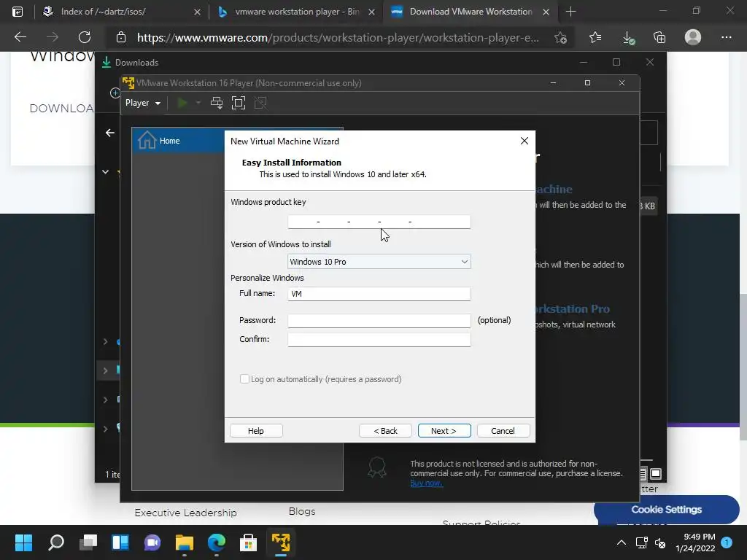Open the Chat app on taskbar
The width and height of the screenshot is (747, 560).
(152, 542)
